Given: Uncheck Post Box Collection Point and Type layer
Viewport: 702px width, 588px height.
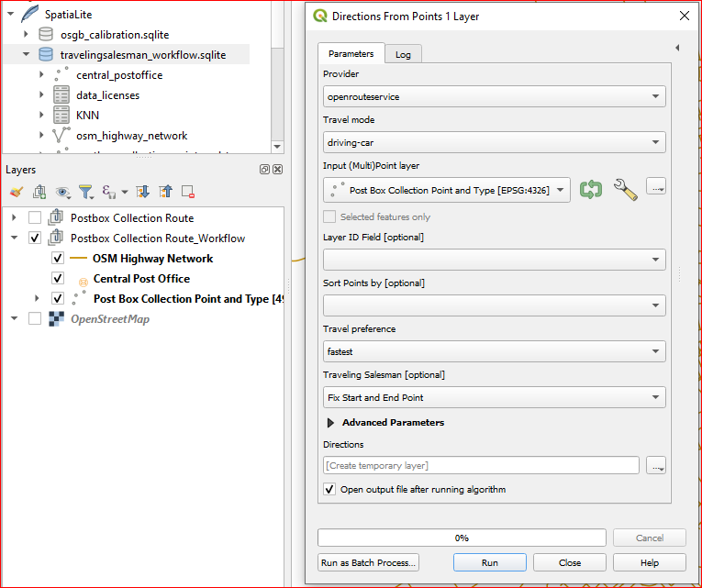Looking at the screenshot, I should pyautogui.click(x=58, y=298).
